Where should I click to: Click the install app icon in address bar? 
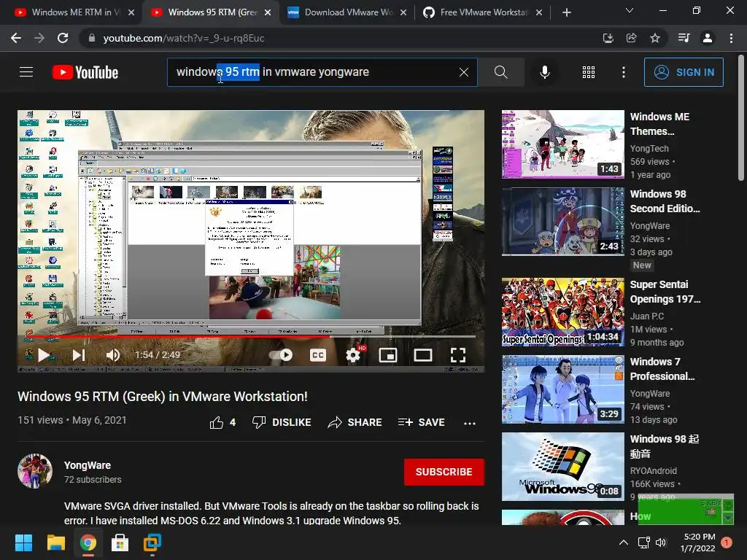click(608, 38)
